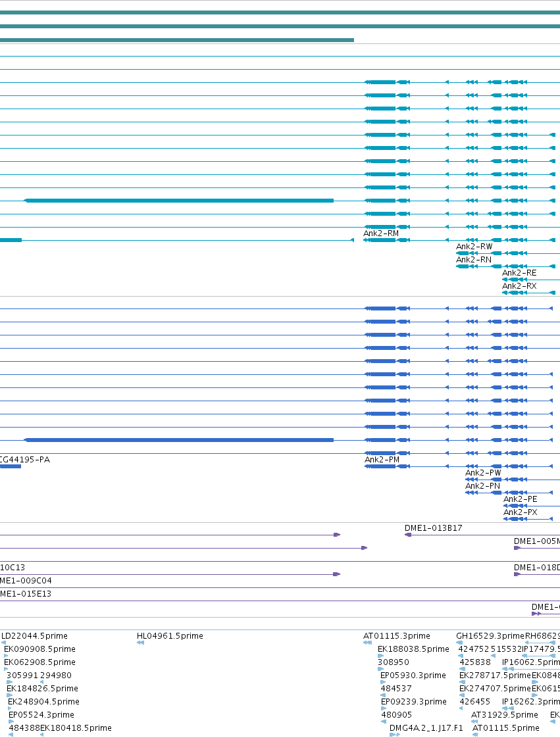Select the long cyan exon bar in transcript track
560x738 pixels.
pyautogui.click(x=179, y=201)
